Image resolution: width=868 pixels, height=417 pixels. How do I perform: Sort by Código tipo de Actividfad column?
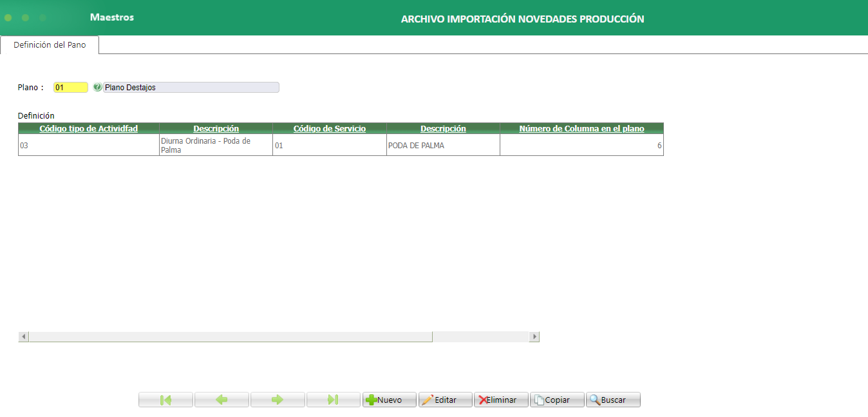pyautogui.click(x=89, y=129)
